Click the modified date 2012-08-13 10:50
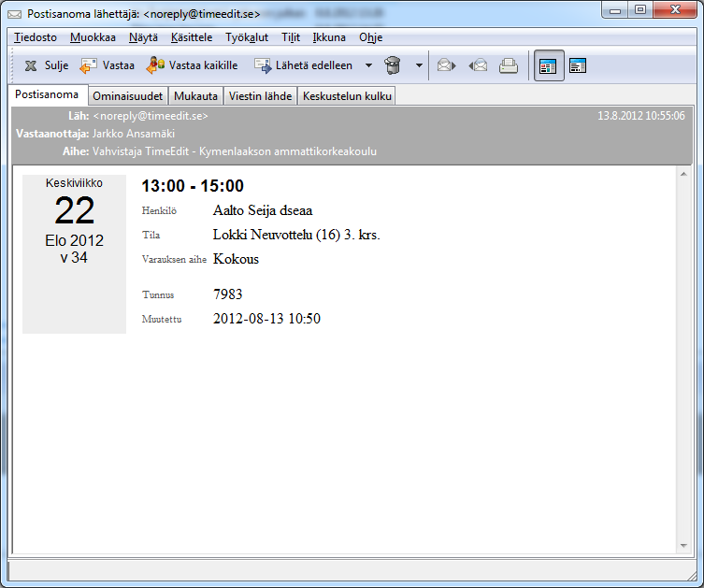This screenshot has height=588, width=704. coord(266,319)
